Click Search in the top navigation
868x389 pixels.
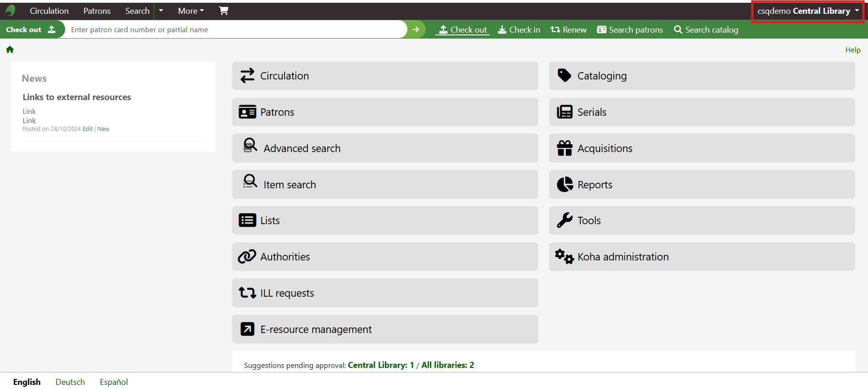[137, 11]
